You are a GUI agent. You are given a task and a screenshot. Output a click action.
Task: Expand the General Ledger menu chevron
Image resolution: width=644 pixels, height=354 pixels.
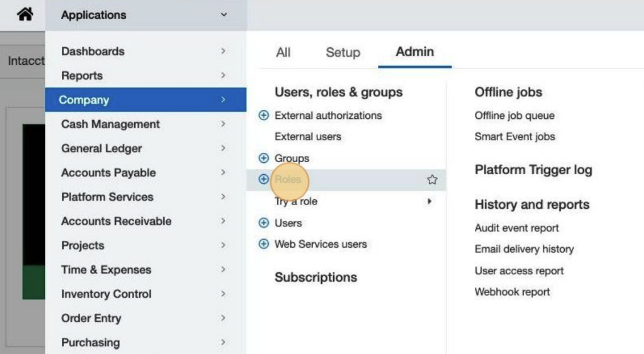coord(223,148)
